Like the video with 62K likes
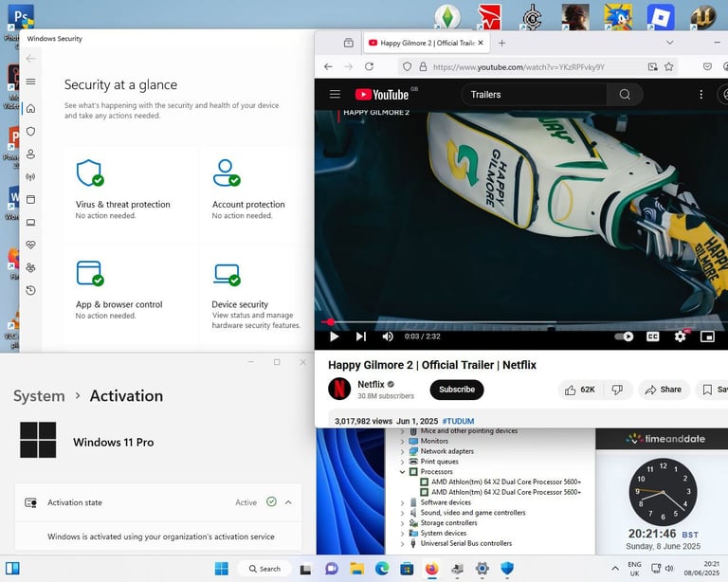Screen dimensions: 728x582 point(580,390)
